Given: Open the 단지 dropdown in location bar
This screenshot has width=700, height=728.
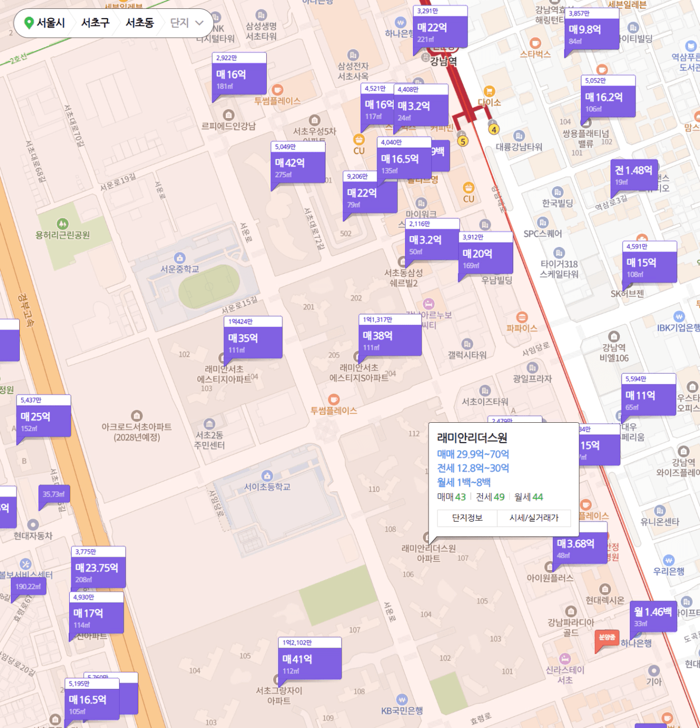Looking at the screenshot, I should pyautogui.click(x=187, y=23).
